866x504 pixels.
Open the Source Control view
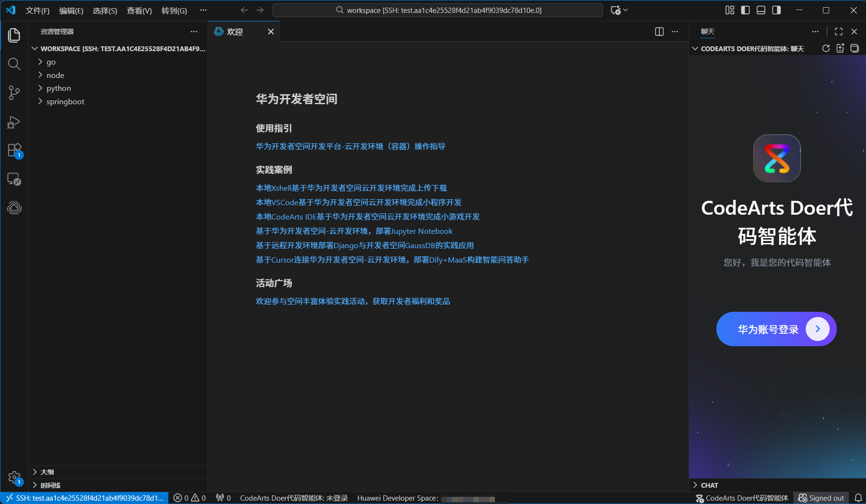[x=14, y=93]
